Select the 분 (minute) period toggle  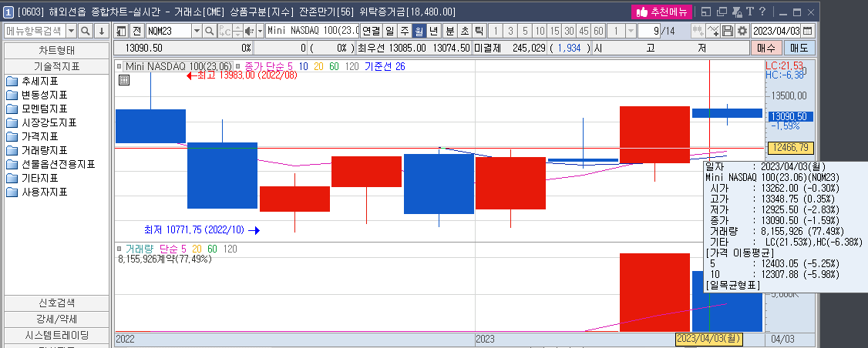point(450,31)
